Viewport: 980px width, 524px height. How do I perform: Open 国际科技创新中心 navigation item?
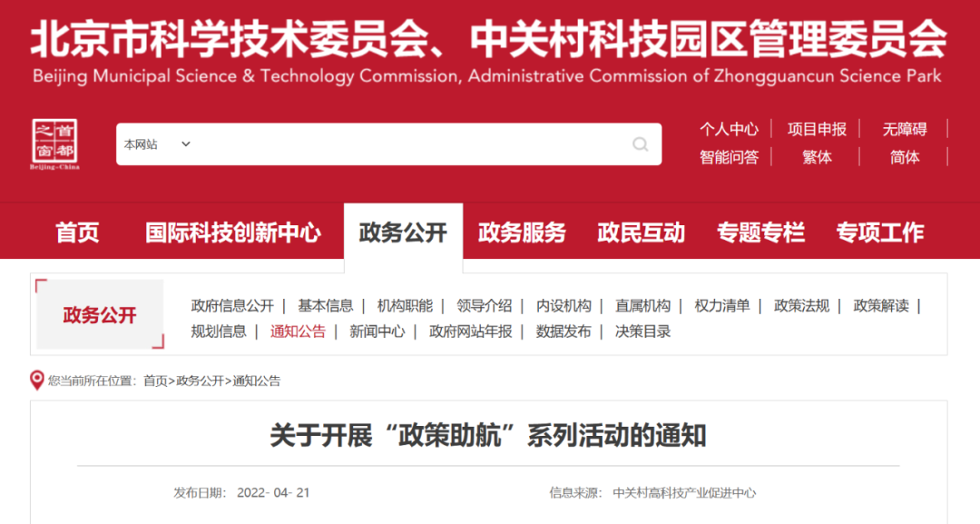[x=233, y=232]
